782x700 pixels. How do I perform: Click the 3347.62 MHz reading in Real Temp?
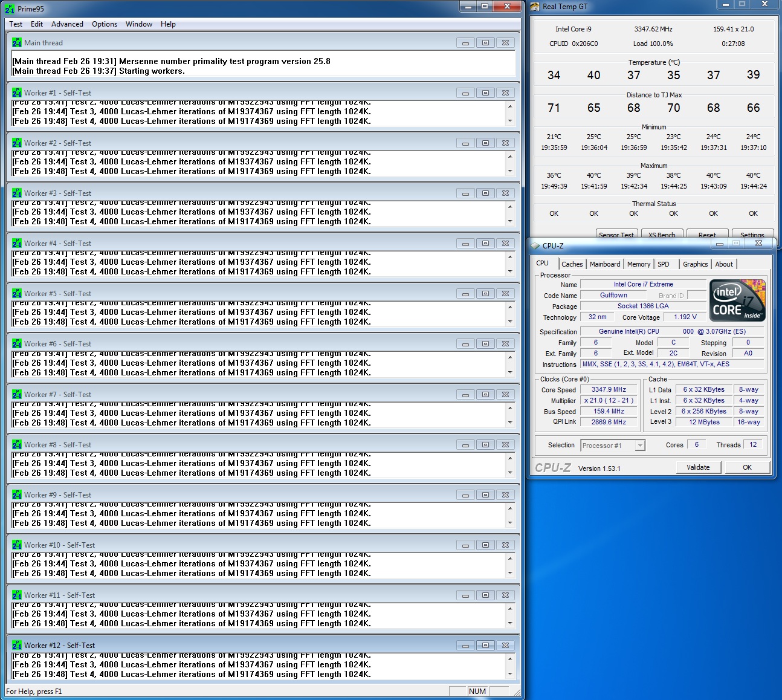[x=653, y=29]
